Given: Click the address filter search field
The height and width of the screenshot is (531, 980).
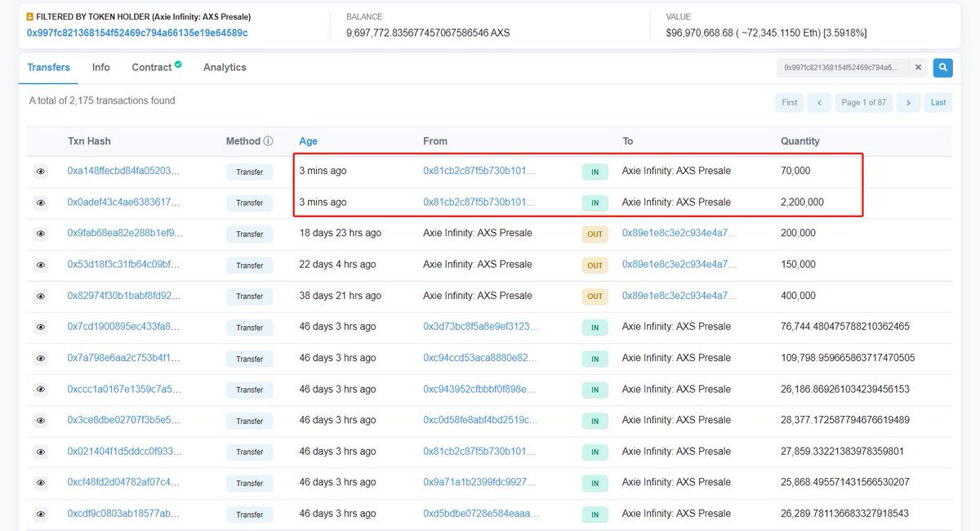Looking at the screenshot, I should 841,68.
